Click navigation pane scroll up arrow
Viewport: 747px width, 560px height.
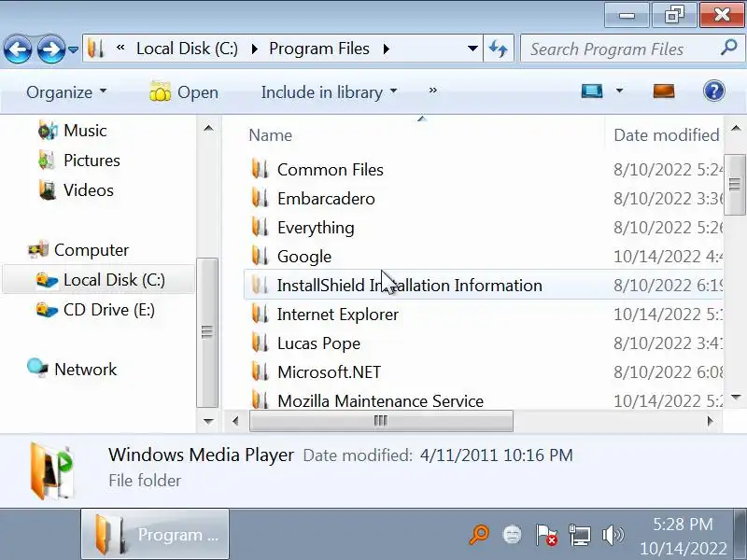coord(208,128)
